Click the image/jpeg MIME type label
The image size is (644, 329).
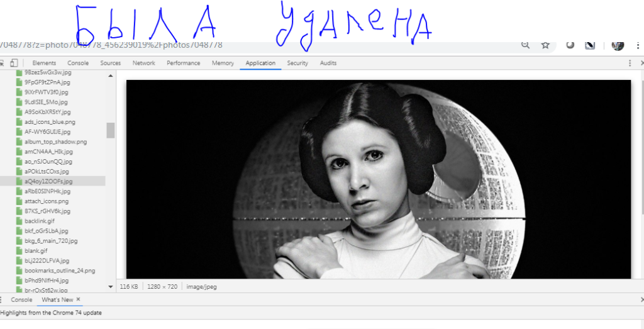[x=202, y=287]
